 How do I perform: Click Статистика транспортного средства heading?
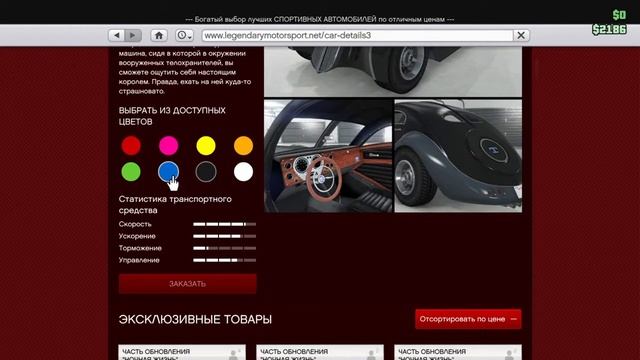[175, 204]
